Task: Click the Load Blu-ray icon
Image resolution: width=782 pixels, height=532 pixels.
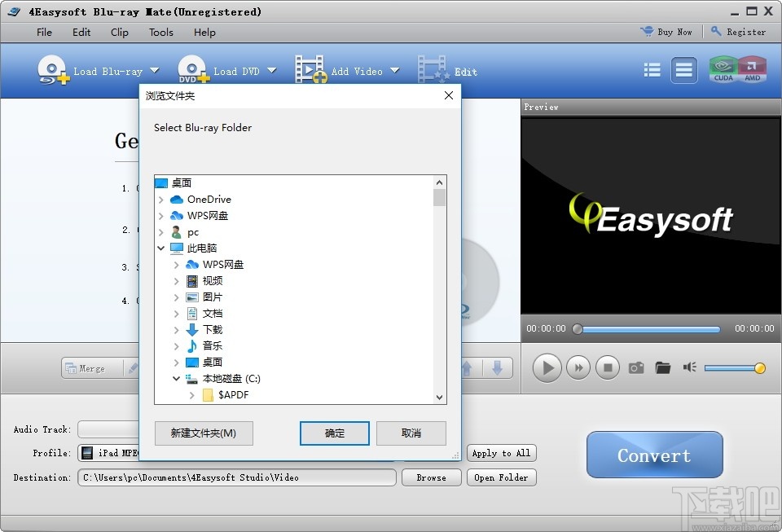Action: point(51,70)
